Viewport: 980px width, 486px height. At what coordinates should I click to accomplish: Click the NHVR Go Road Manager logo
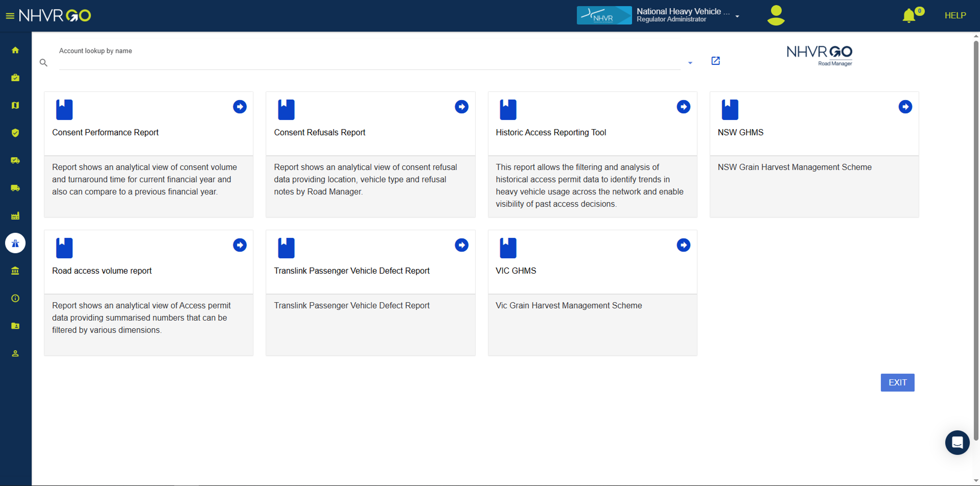point(819,55)
